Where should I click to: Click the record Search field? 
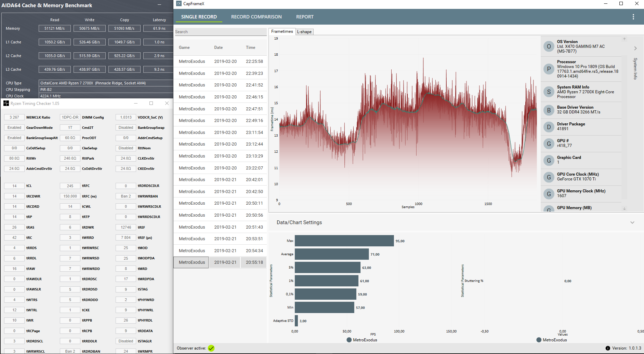221,32
